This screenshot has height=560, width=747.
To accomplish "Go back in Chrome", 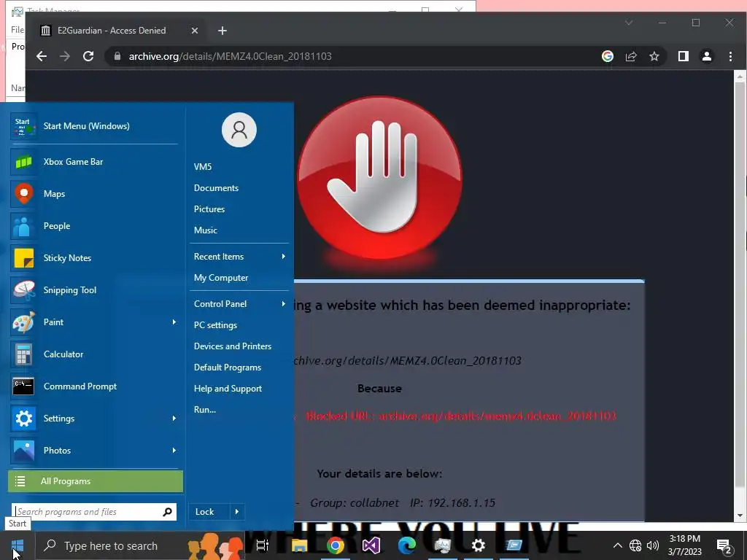I will click(42, 56).
